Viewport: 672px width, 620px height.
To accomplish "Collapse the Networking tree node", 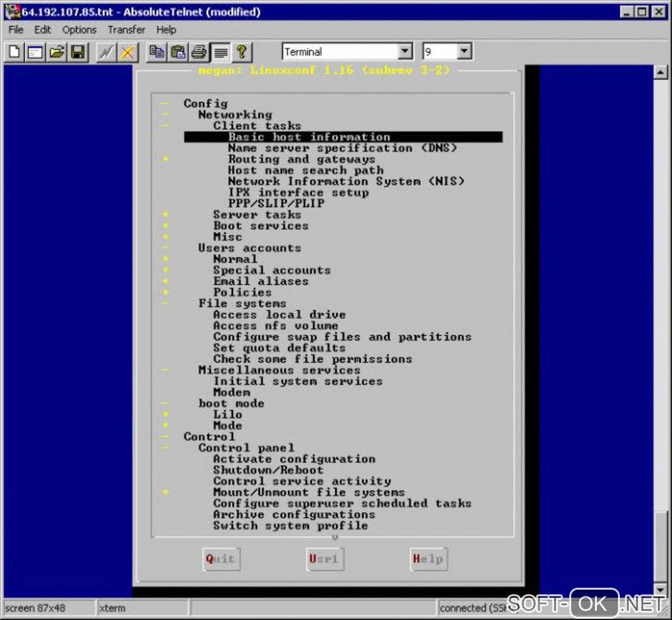I will point(165,115).
